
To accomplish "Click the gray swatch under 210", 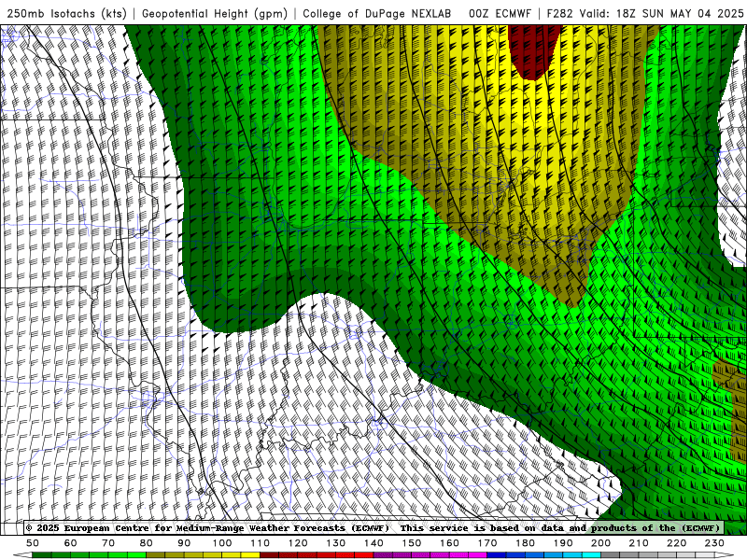I will [x=648, y=555].
